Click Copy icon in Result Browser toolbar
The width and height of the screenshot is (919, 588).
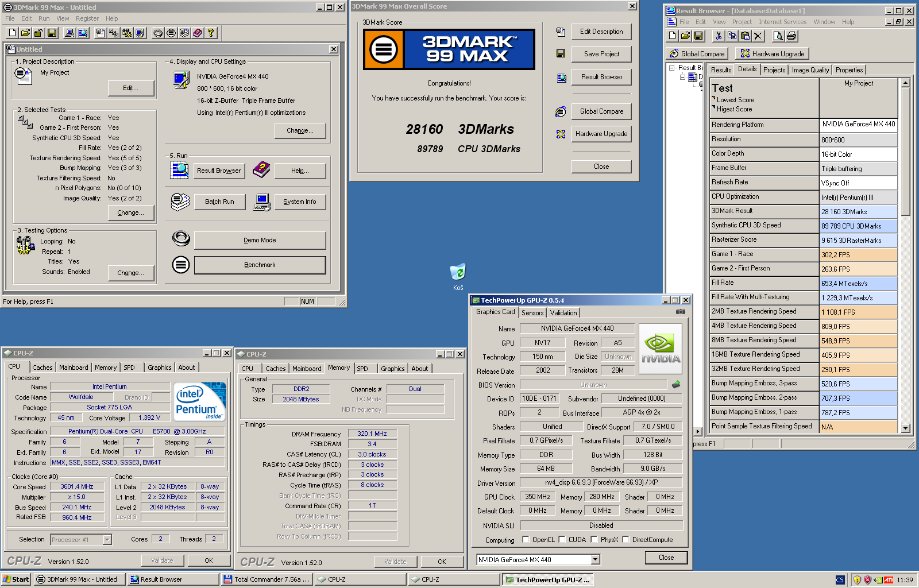pos(732,36)
